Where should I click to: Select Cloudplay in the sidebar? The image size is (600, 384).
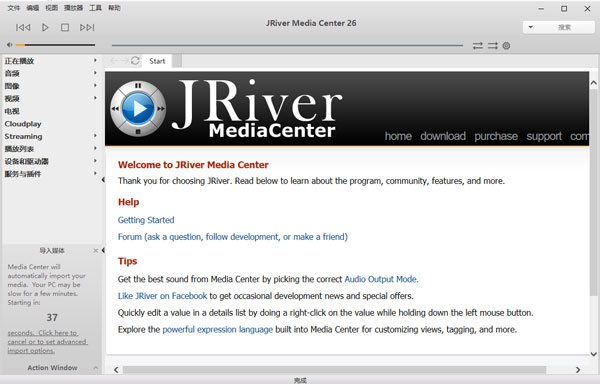23,124
